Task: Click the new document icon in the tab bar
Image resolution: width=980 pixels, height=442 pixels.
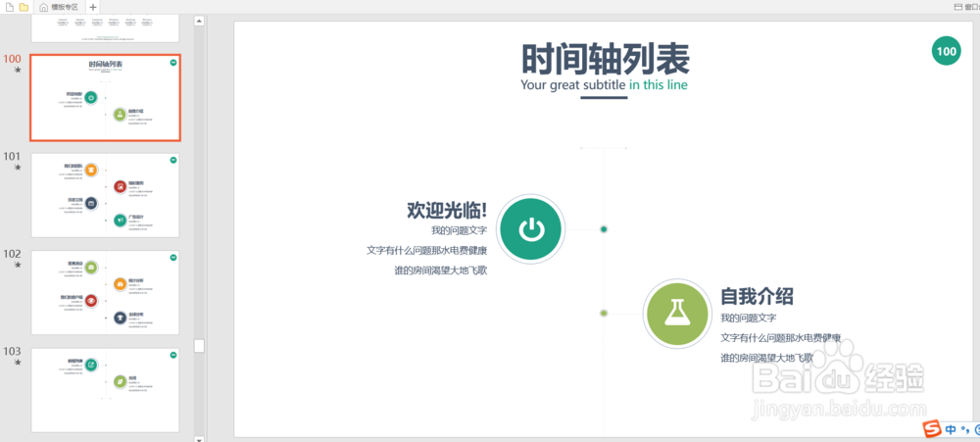Action: pyautogui.click(x=10, y=7)
